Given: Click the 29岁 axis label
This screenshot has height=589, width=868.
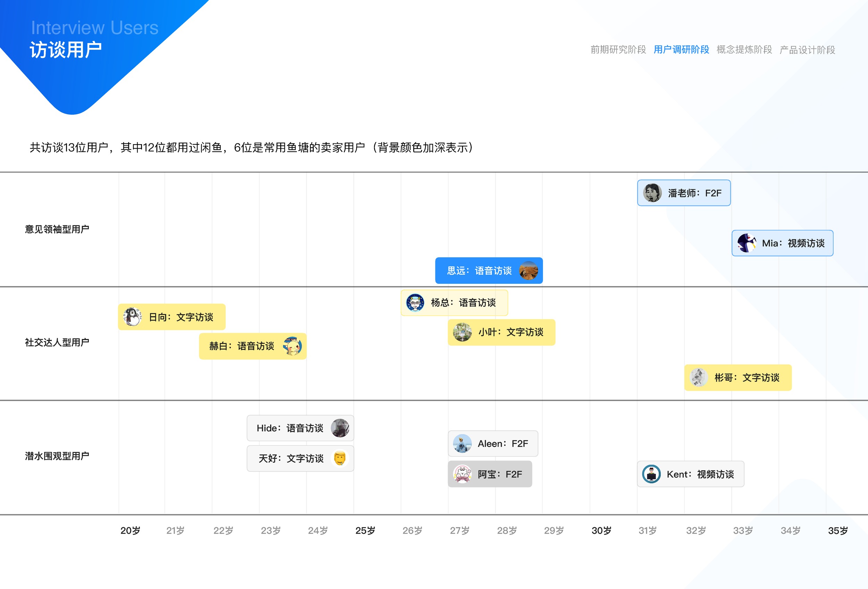Looking at the screenshot, I should 554,530.
